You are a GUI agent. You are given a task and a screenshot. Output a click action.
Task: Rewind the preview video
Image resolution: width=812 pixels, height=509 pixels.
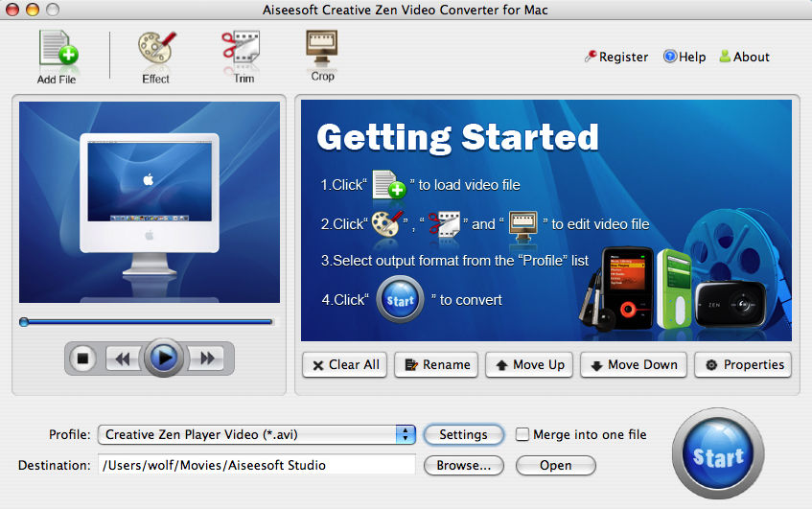click(123, 359)
